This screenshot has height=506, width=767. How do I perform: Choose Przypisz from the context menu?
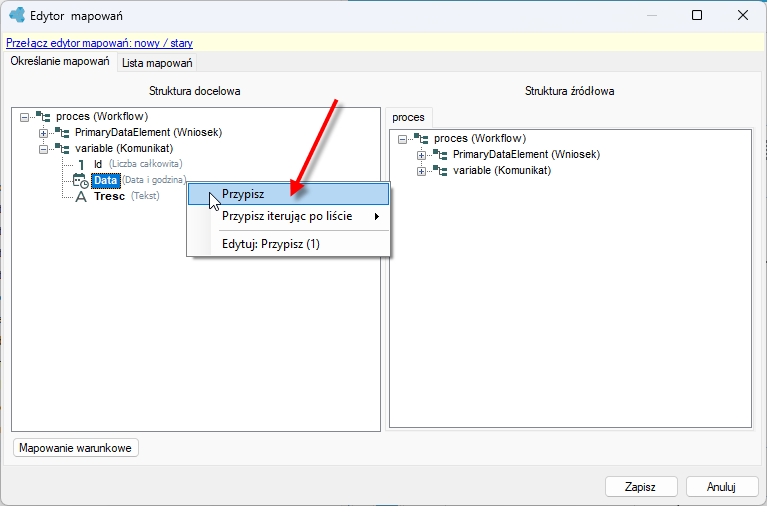click(289, 194)
